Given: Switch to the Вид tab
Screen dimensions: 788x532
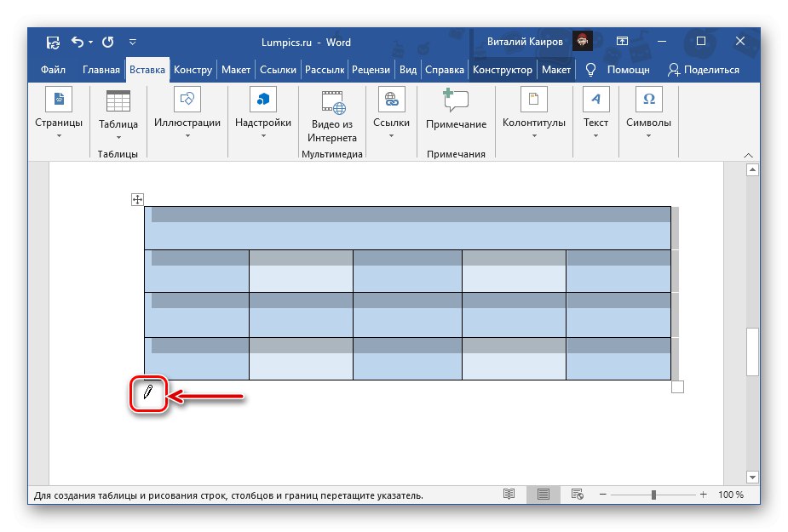Looking at the screenshot, I should 408,70.
